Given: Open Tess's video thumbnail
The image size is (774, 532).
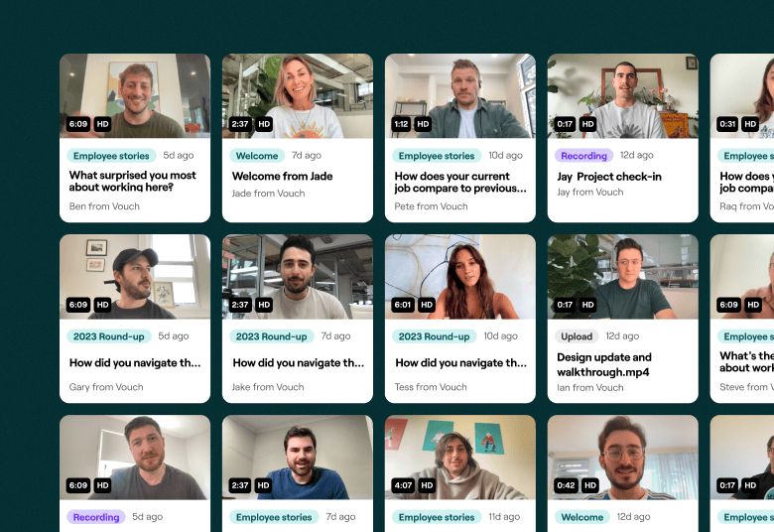Looking at the screenshot, I should tap(460, 277).
